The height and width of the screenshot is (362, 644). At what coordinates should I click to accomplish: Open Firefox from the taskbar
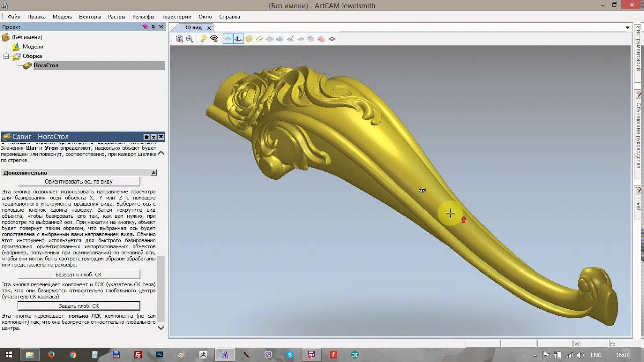[x=51, y=355]
